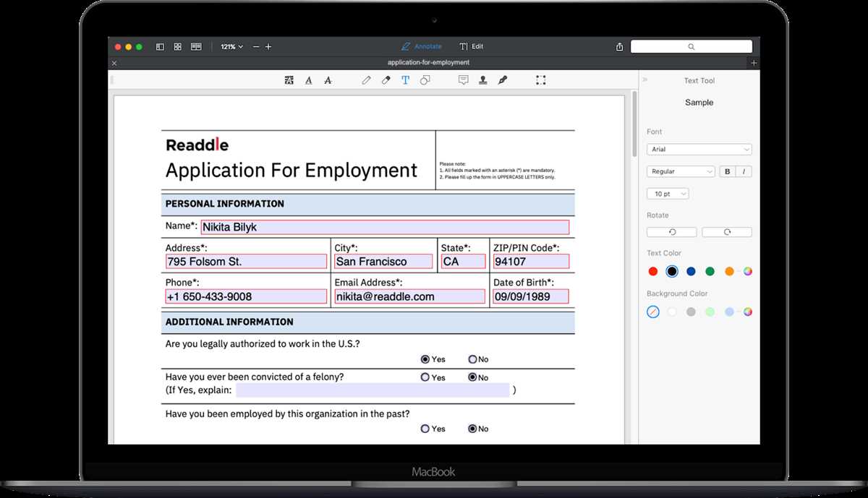Select the shapes tool
868x498 pixels.
click(425, 80)
